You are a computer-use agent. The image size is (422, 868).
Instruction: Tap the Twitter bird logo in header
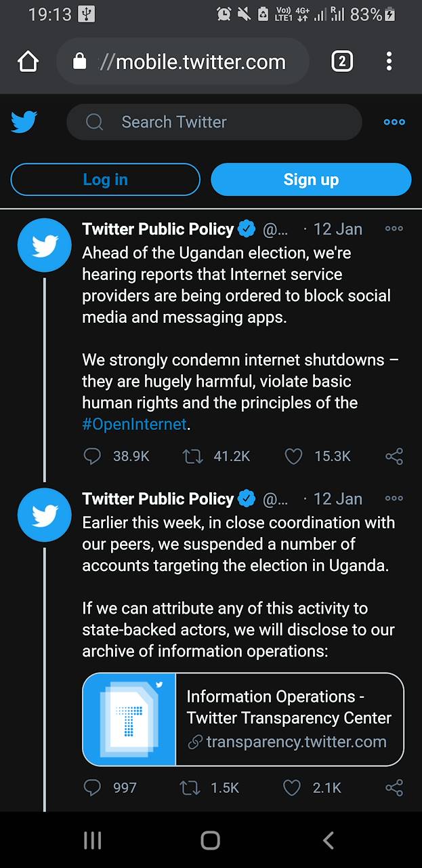(x=24, y=122)
